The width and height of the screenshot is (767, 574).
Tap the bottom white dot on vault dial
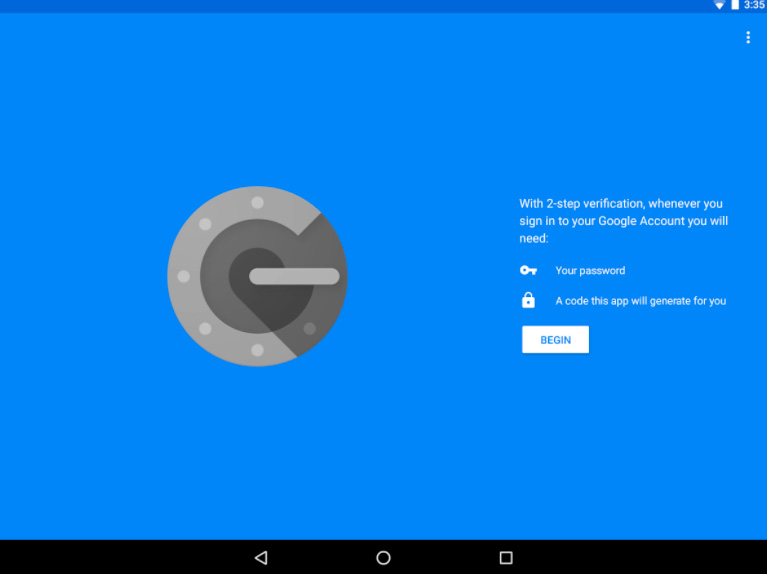pyautogui.click(x=257, y=350)
